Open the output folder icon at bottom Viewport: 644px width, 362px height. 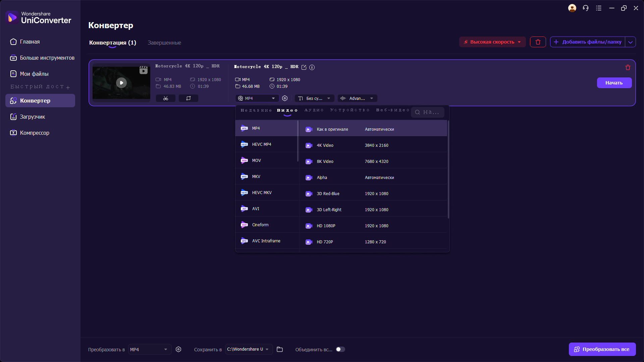coord(280,349)
